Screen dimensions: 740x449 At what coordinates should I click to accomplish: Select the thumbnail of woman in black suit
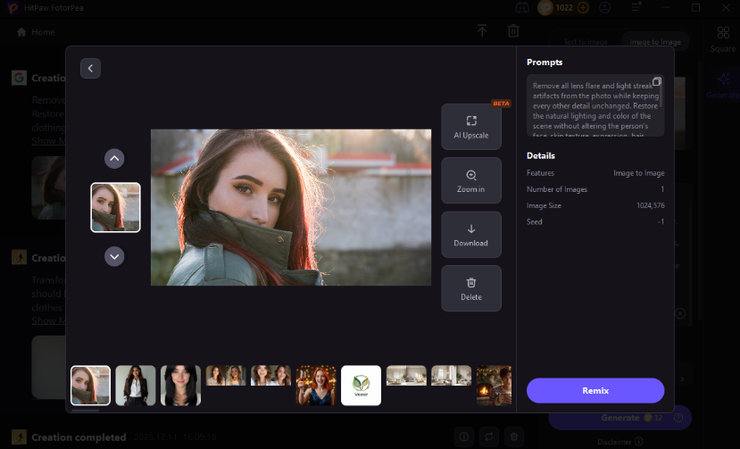coord(135,385)
